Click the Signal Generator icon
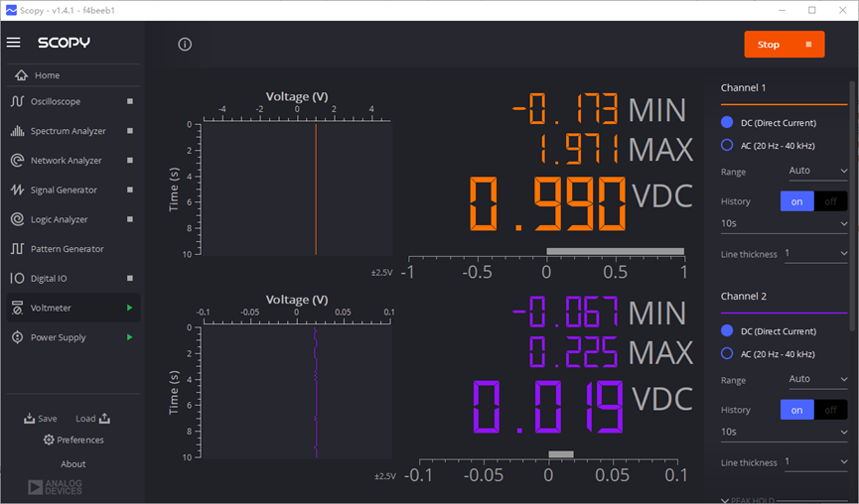Image resolution: width=859 pixels, height=504 pixels. click(18, 189)
